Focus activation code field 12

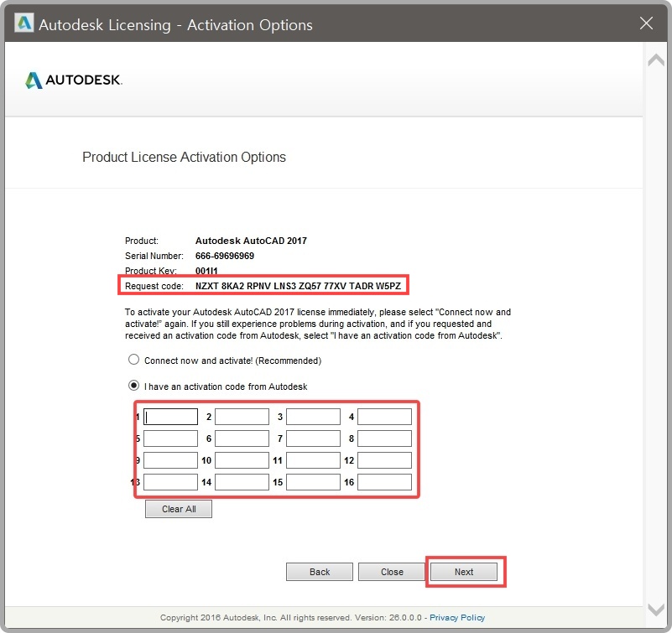384,460
